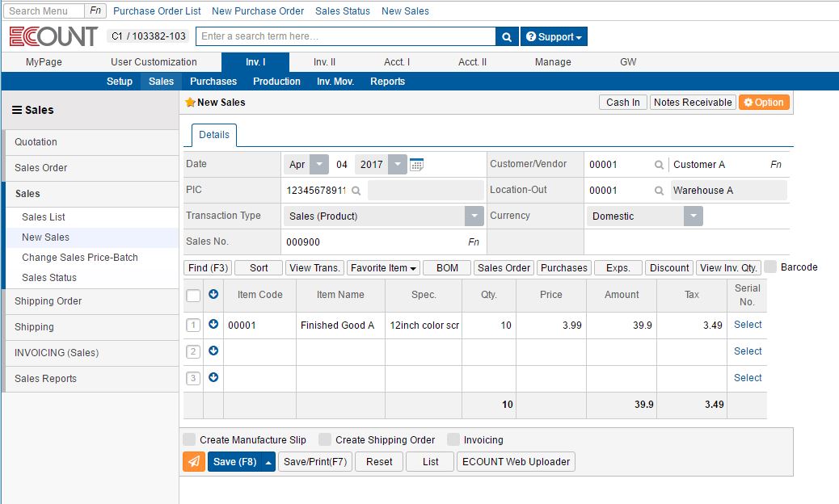Open the Inv. Mov. submenu
839x504 pixels.
(335, 82)
